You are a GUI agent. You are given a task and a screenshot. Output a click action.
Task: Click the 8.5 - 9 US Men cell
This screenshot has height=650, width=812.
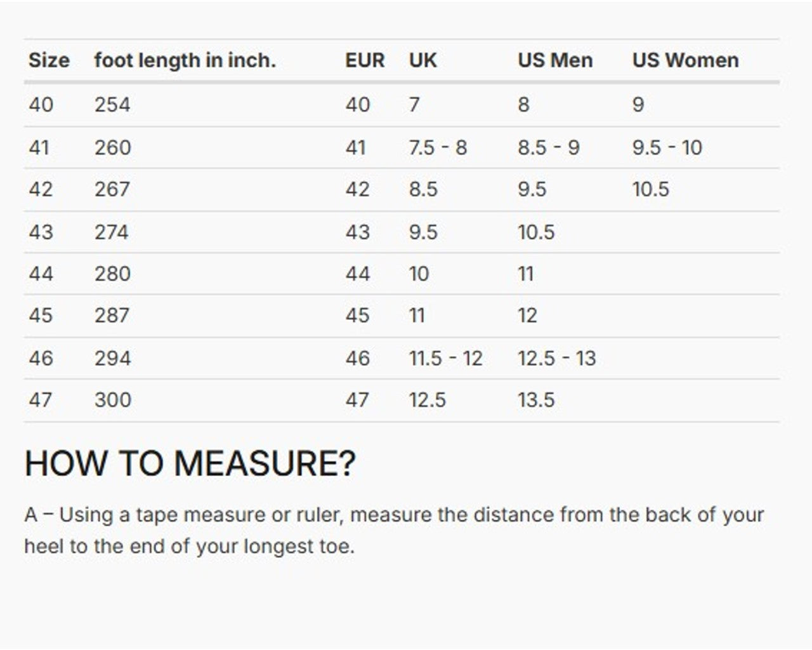(x=549, y=147)
